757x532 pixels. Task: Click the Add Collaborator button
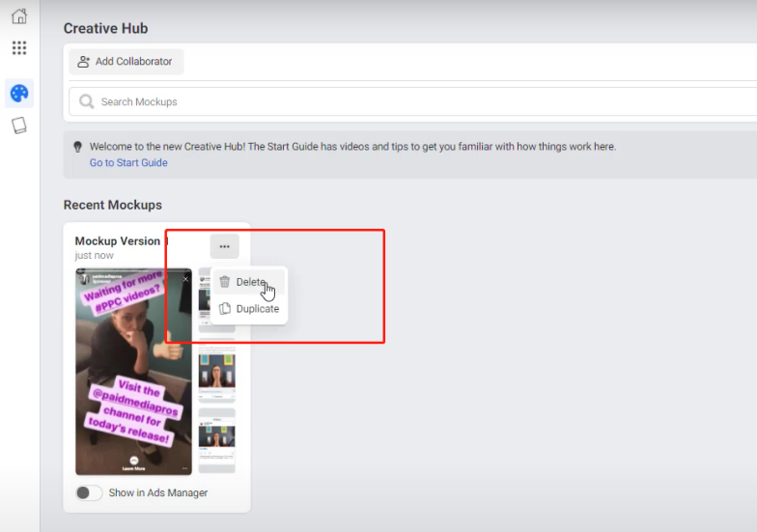[126, 62]
